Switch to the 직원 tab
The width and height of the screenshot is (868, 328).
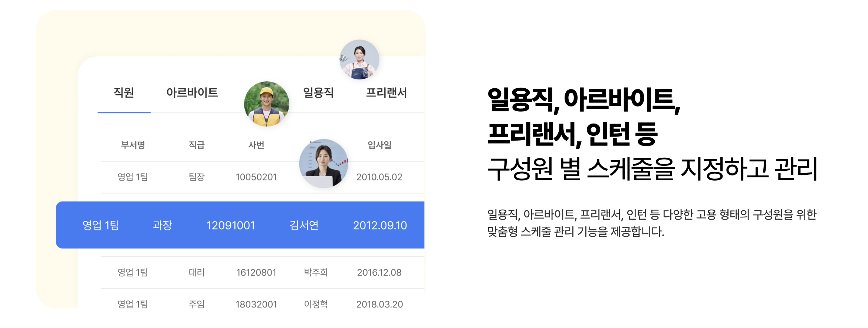coord(123,94)
